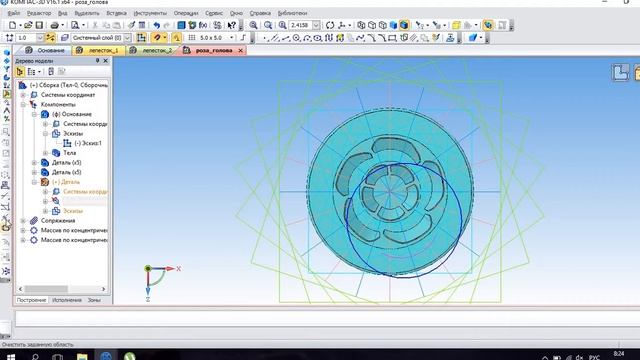
Task: Open the Variables f(x) icon
Action: coord(203,25)
